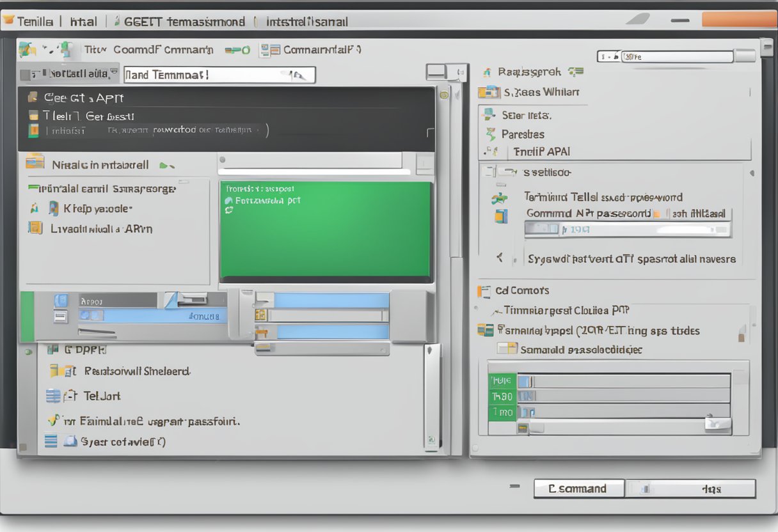Screen dimensions: 778x532
Task: Click the folder icon next to 'S.Kaas Whilart'
Action: tap(489, 92)
